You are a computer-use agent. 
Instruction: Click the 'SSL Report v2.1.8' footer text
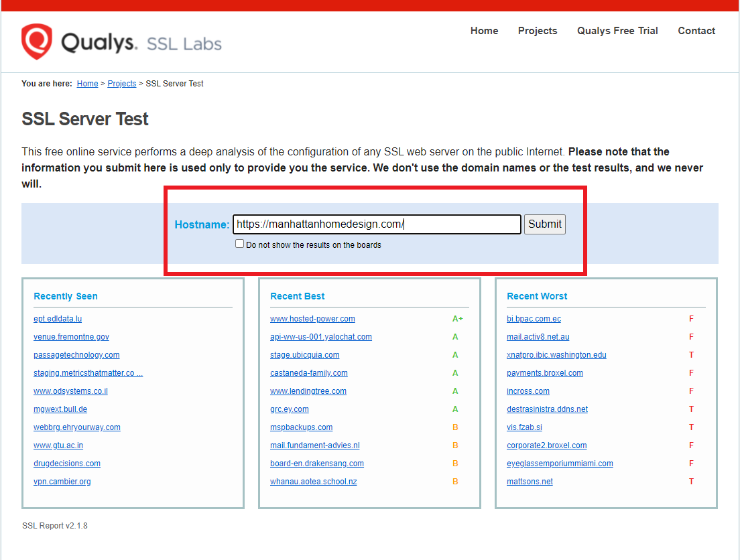55,526
